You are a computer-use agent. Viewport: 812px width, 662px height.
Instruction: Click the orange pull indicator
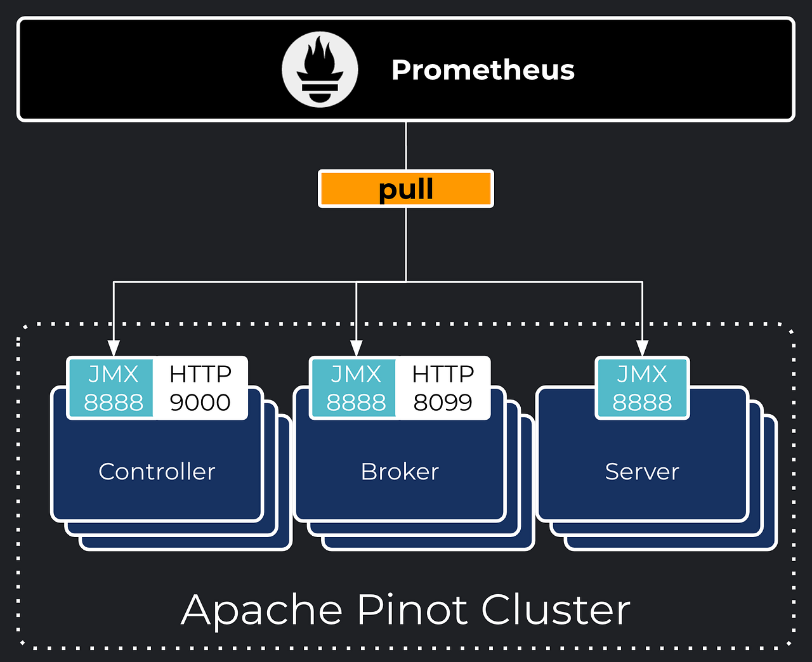pyautogui.click(x=406, y=188)
